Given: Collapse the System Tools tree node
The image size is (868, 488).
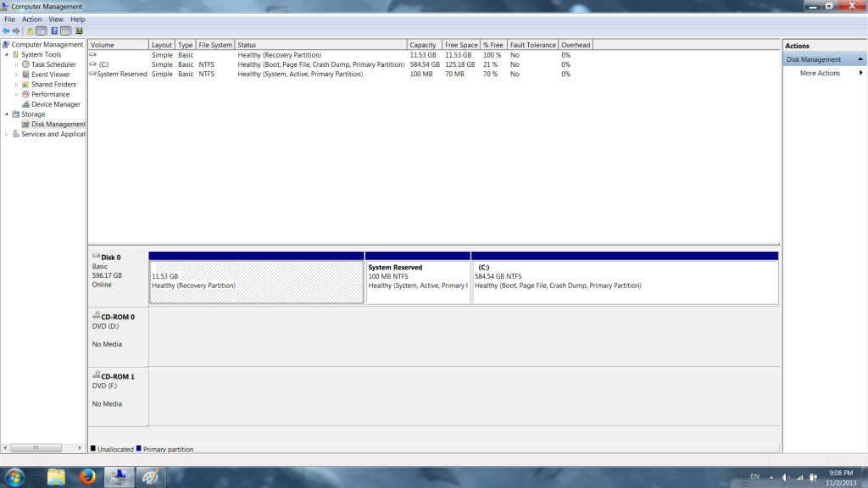Looking at the screenshot, I should (7, 54).
